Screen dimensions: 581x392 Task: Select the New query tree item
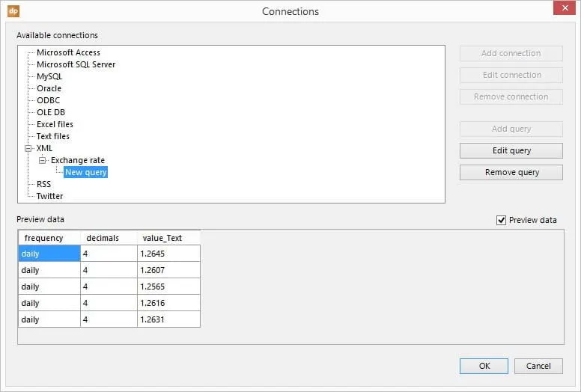[85, 172]
